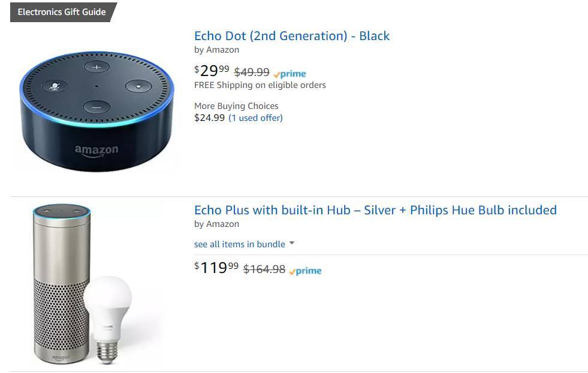
Task: Click the Philips Hue bulb in image
Action: [108, 320]
